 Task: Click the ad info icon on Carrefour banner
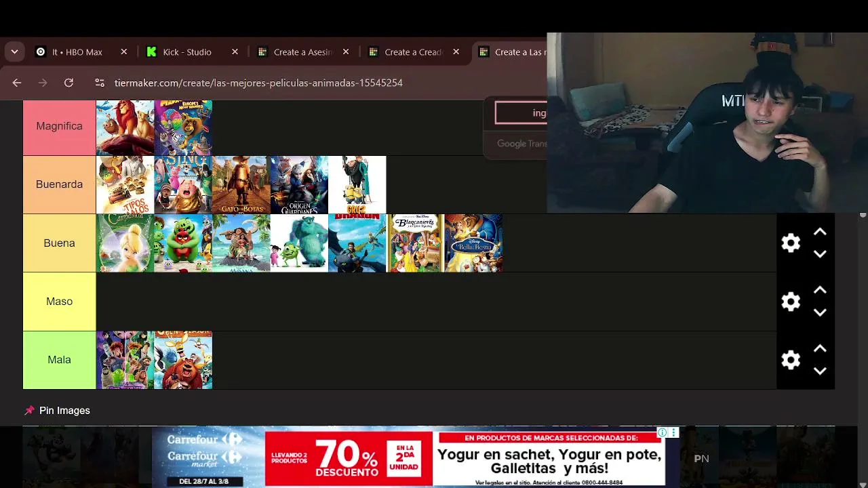[662, 432]
